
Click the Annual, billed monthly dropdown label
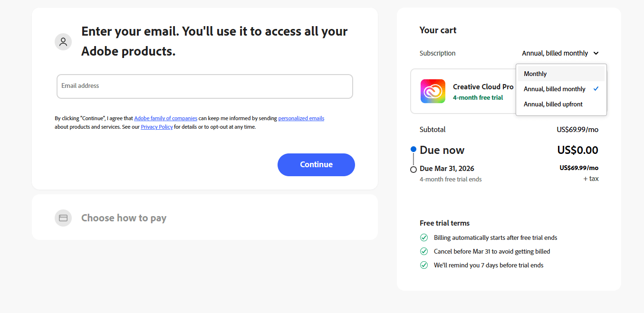pyautogui.click(x=555, y=53)
